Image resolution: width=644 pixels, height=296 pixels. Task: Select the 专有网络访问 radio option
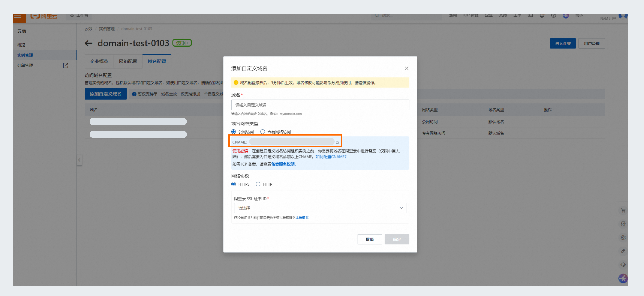[x=263, y=132]
